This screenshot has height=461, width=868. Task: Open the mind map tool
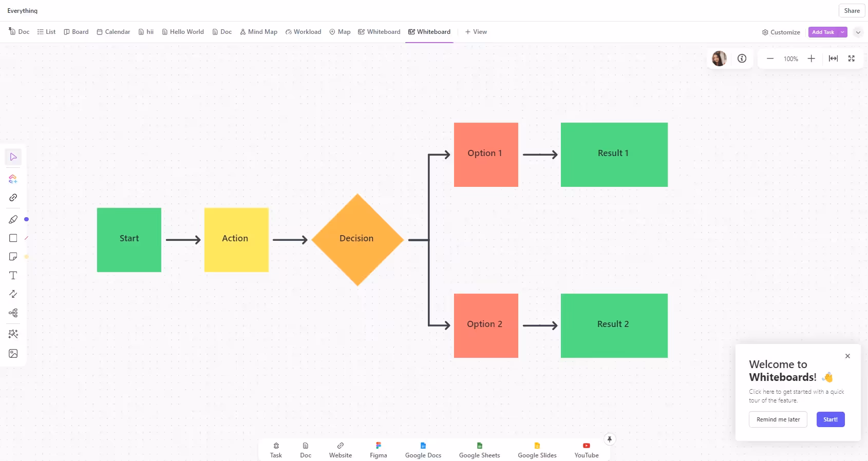13,313
